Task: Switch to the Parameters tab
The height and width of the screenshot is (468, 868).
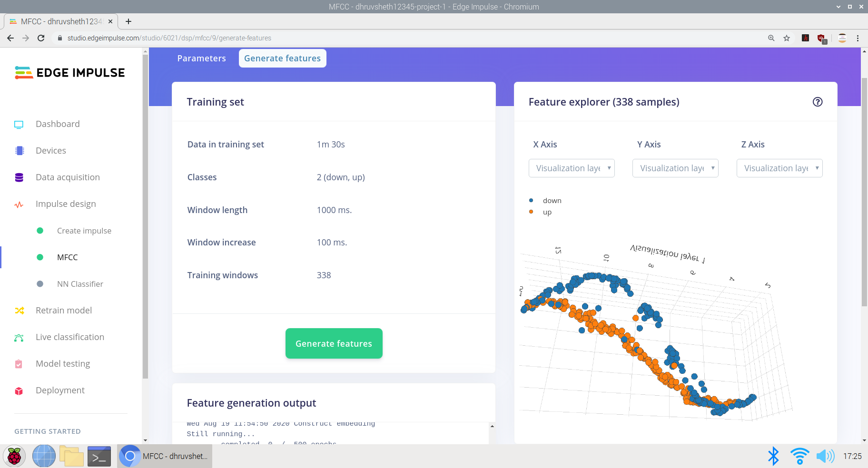Action: click(201, 58)
